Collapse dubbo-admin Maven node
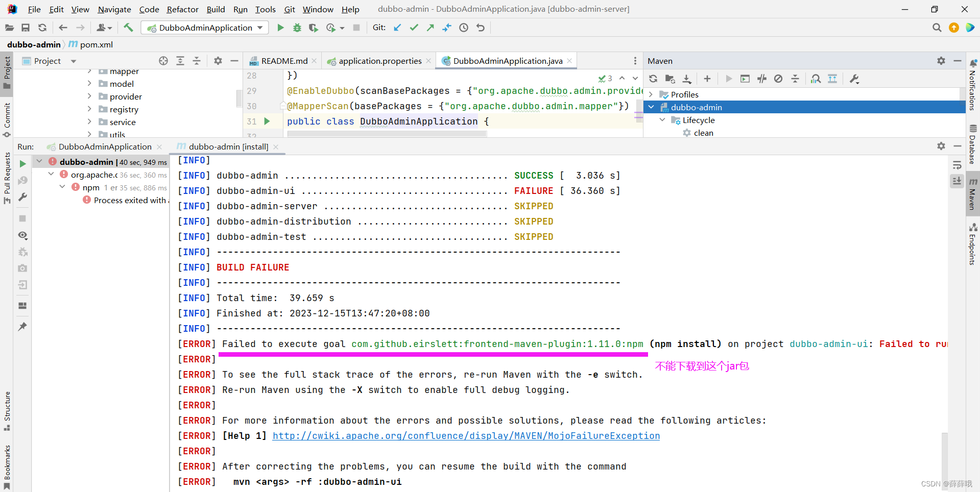The width and height of the screenshot is (980, 492). (651, 107)
